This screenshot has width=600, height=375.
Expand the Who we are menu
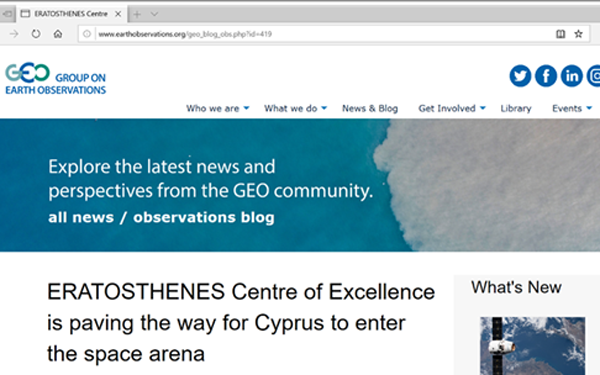tap(218, 109)
